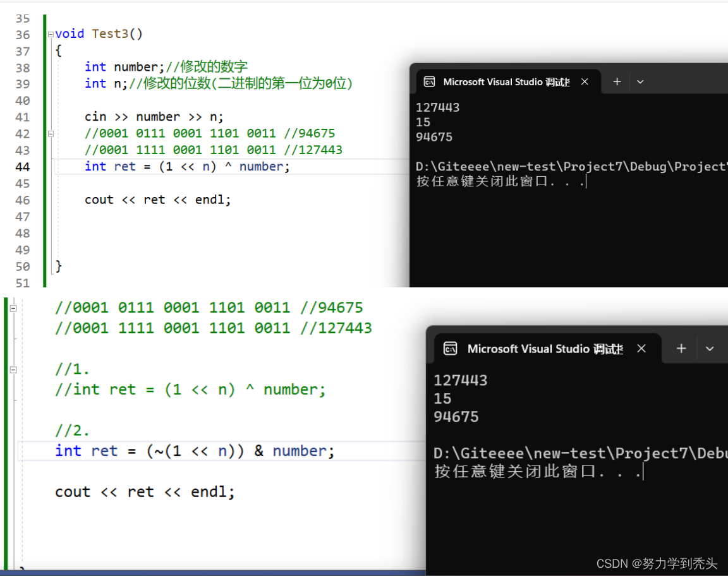Image resolution: width=728 pixels, height=576 pixels.
Task: Close the lower Microsoft Visual Studio console tab
Action: coord(641,348)
